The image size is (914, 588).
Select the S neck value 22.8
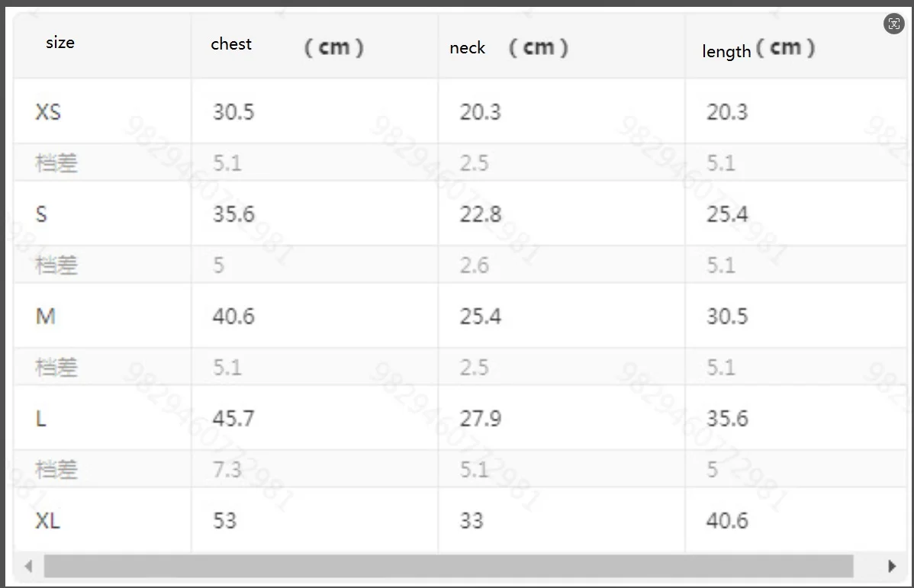[481, 214]
